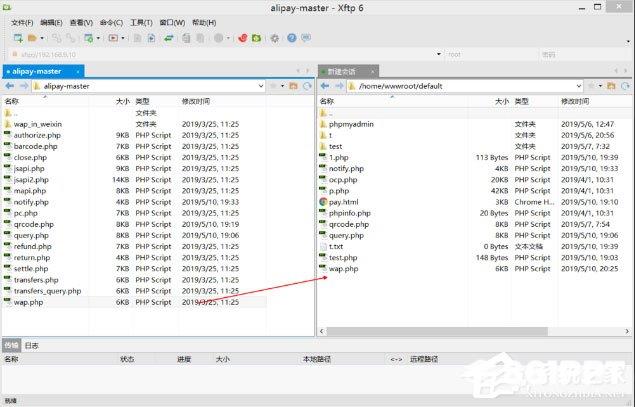Select jsapi2.php in the local pane
This screenshot has height=407, width=635.
(31, 180)
